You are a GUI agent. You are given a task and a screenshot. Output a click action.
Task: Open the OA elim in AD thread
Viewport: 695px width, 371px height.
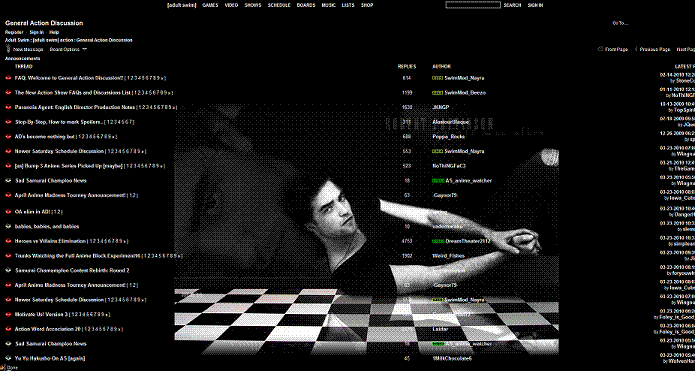33,212
